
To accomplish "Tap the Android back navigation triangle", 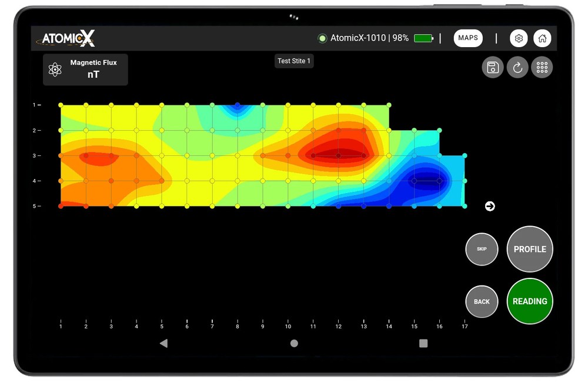I will pos(163,343).
